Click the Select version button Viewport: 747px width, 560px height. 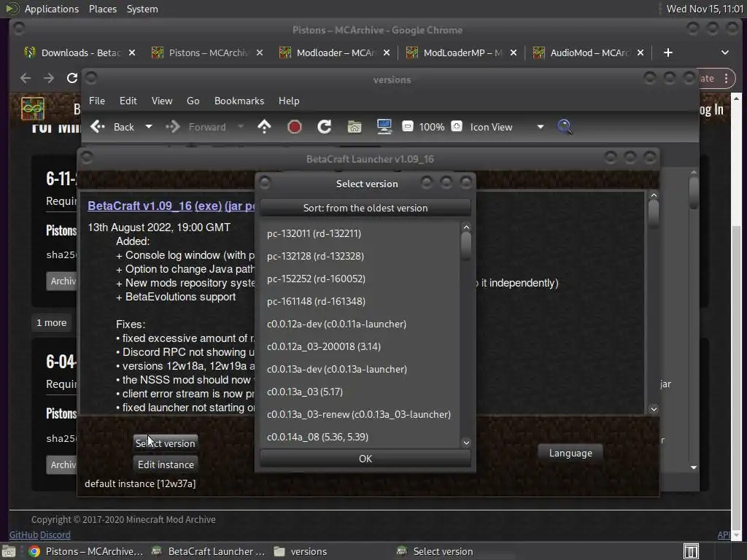point(166,443)
